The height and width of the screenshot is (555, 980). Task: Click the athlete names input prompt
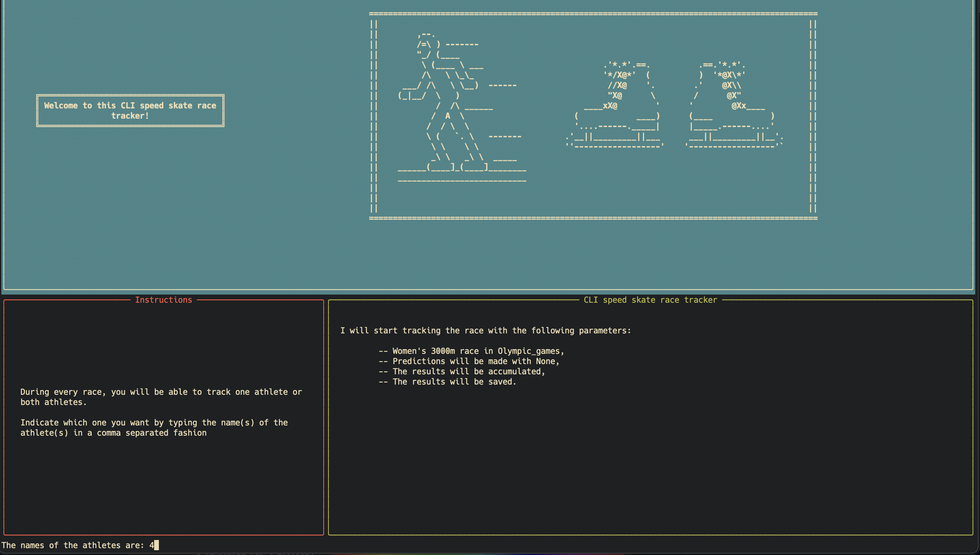80,545
